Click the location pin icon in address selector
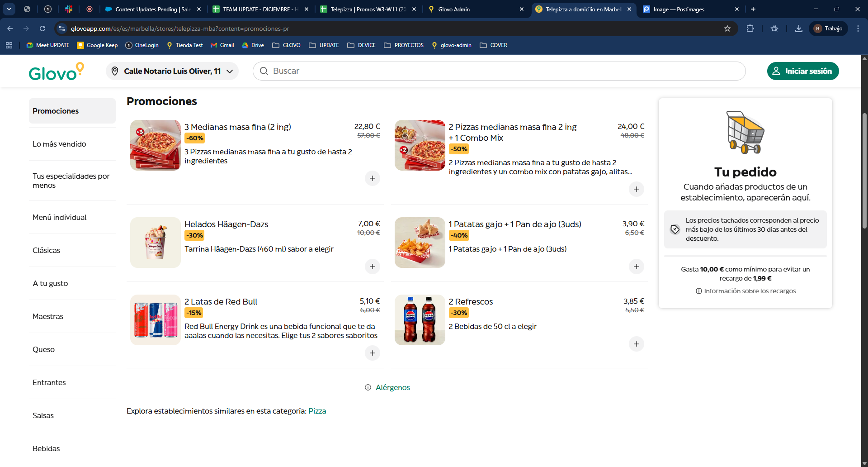Screen dimensions: 868x467 115,71
